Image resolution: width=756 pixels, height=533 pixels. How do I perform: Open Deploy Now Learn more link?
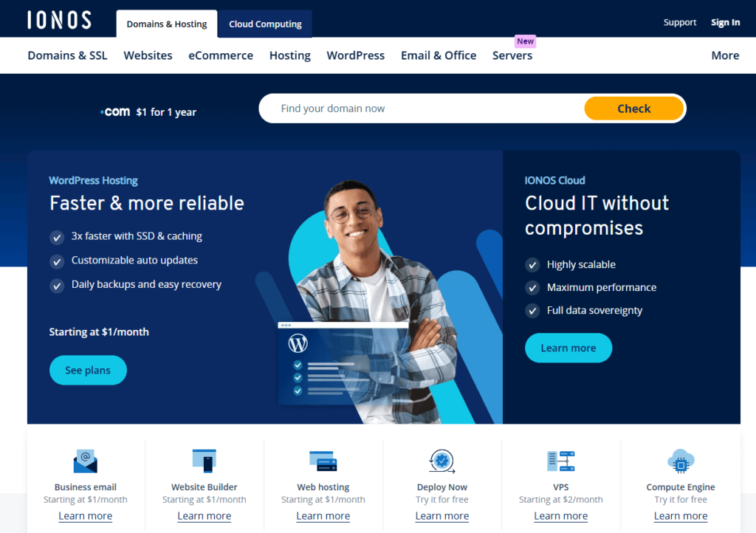click(441, 516)
